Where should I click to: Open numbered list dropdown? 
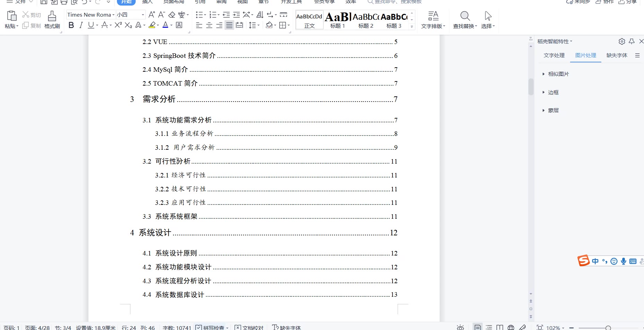coord(218,15)
